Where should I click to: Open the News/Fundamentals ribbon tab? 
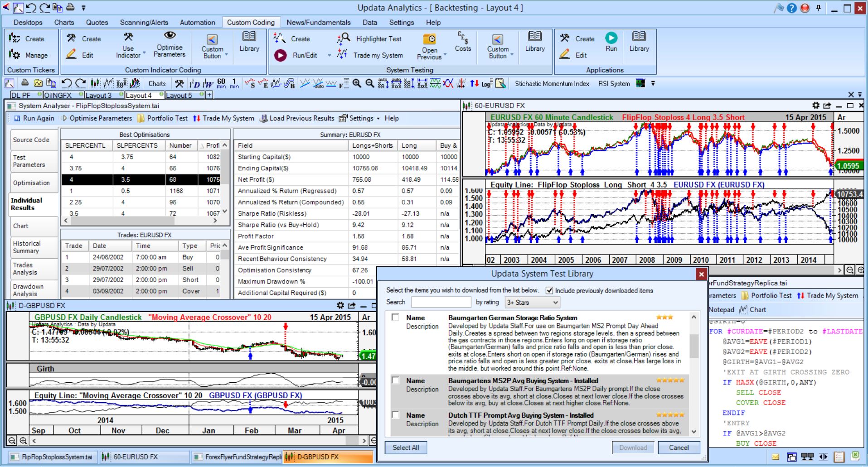coord(319,22)
